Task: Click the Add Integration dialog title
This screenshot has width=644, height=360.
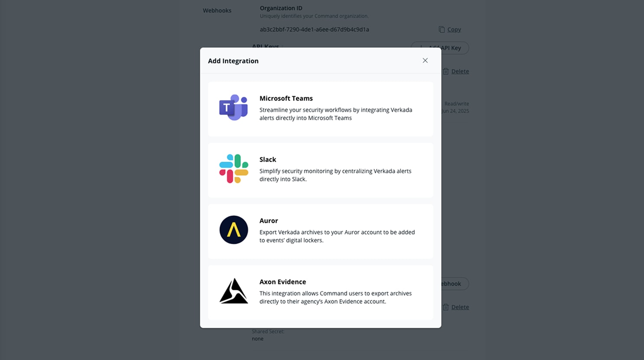Action: tap(233, 61)
